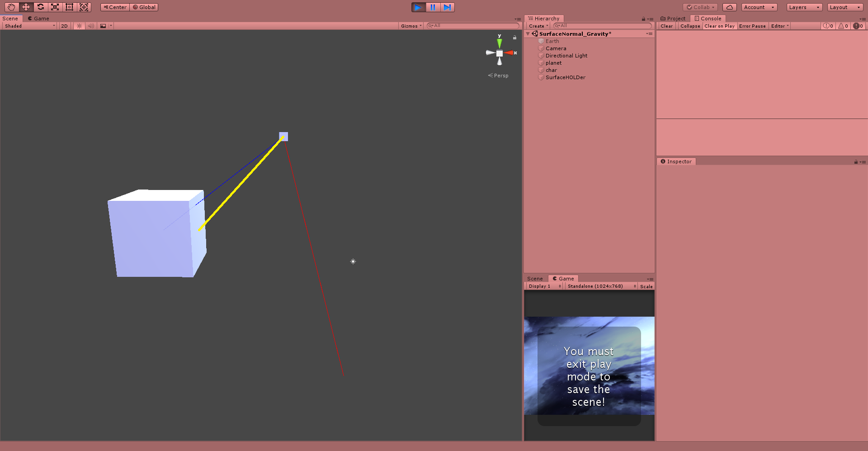Toggle pivot mode Center button
Image resolution: width=868 pixels, height=451 pixels.
click(115, 7)
